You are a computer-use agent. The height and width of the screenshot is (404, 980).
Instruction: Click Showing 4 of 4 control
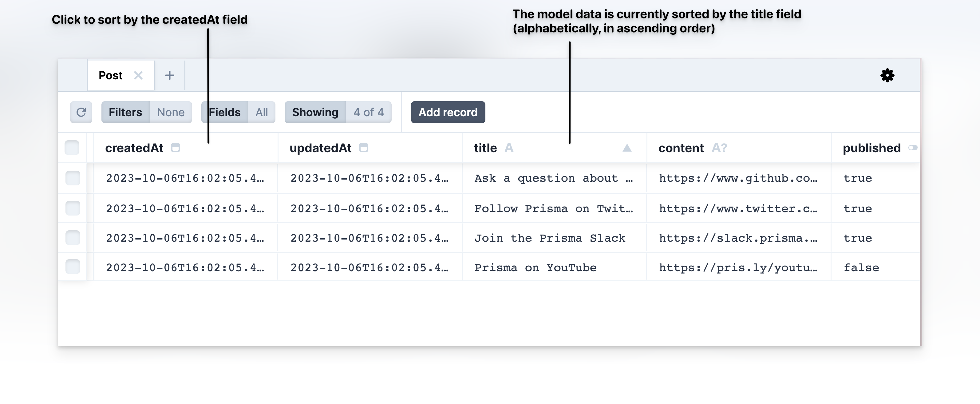tap(338, 112)
